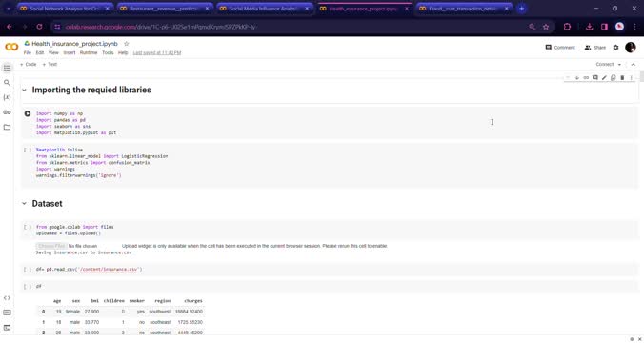Collapse the Importing the requied libraries section
The height and width of the screenshot is (343, 644).
[x=24, y=90]
